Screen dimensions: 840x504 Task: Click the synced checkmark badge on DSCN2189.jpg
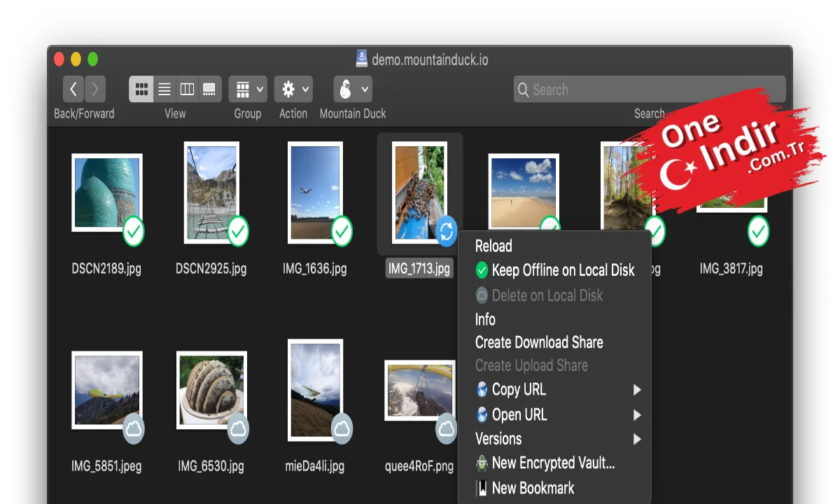[x=134, y=232]
